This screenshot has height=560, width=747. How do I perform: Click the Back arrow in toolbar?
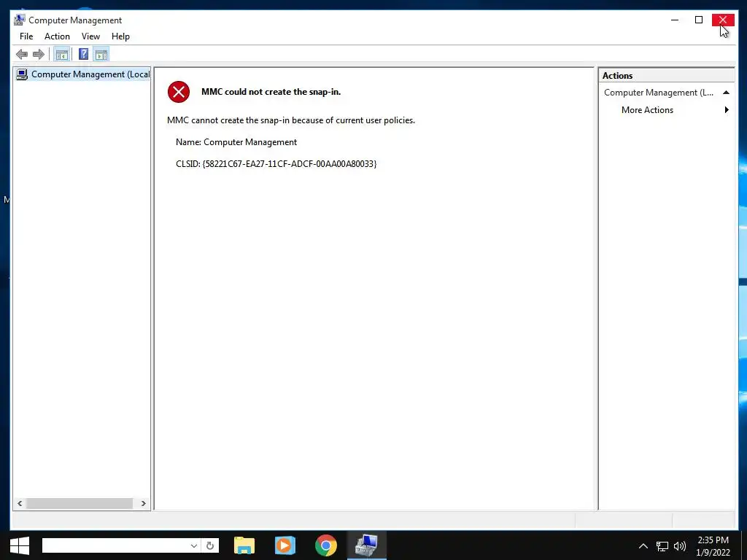click(x=22, y=54)
